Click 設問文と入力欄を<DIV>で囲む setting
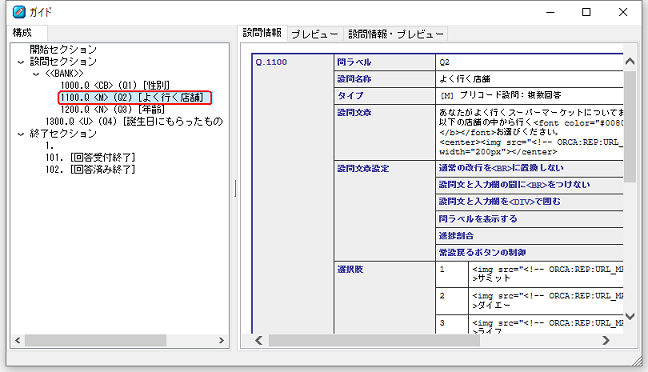This screenshot has height=372, width=648. pos(529,202)
